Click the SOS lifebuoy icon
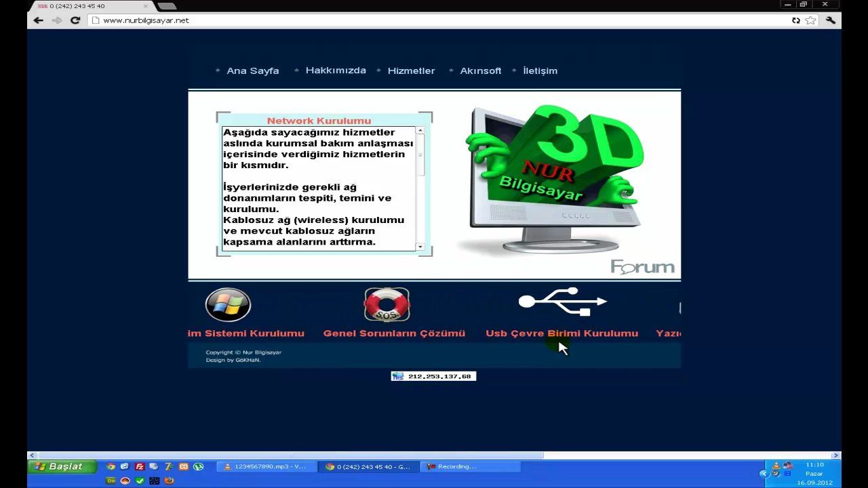Screen dimensions: 868x488 pos(387,305)
